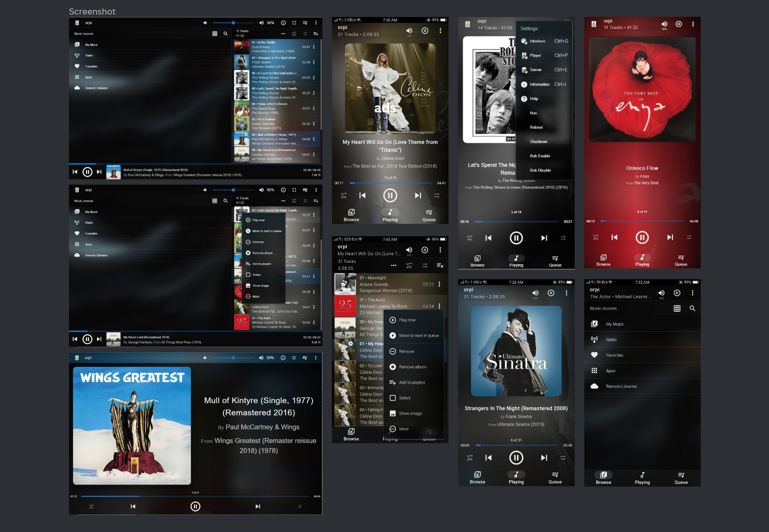Viewport: 769px width, 532px height.
Task: Click the Mull of Kintyre thumbnail in the top desktop window bottom bar
Action: (113, 172)
